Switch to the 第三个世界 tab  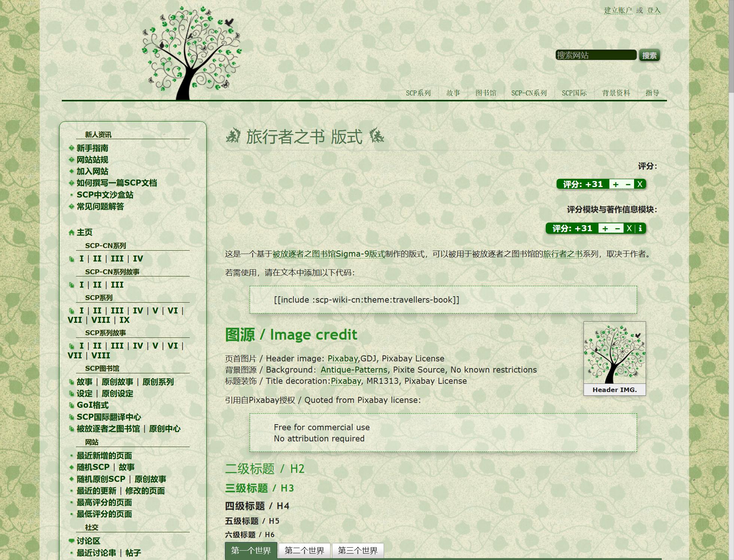point(357,550)
